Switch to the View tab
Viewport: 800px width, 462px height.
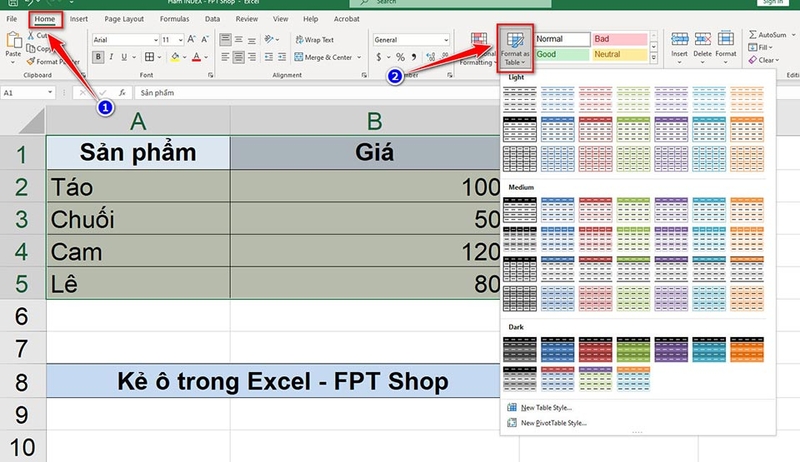point(280,19)
